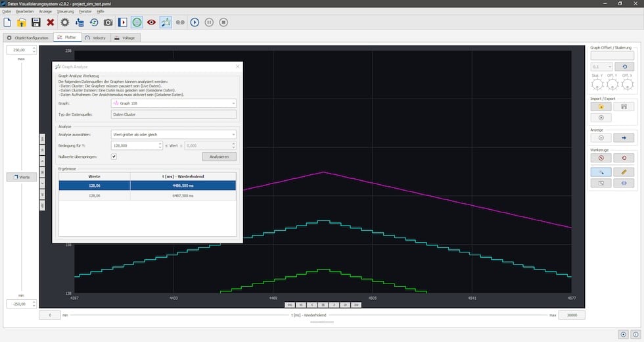The height and width of the screenshot is (342, 644).
Task: Open settings via the gear toolbar icon
Action: tap(65, 22)
